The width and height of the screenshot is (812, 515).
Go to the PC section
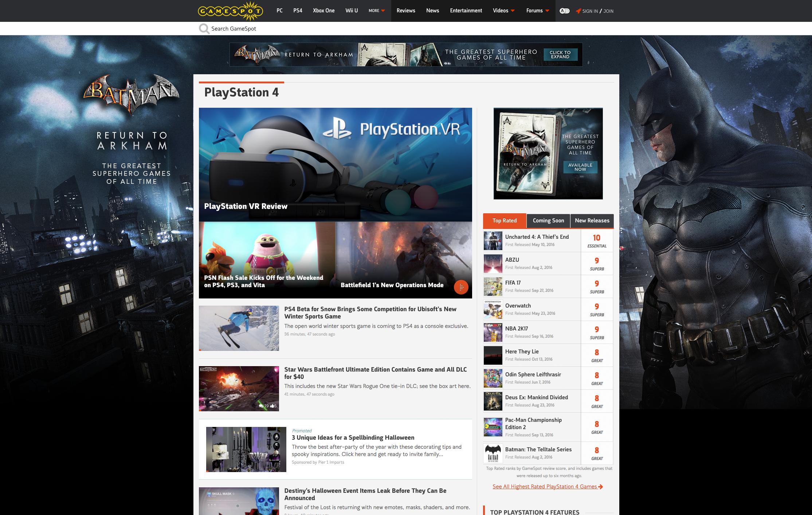pyautogui.click(x=280, y=11)
